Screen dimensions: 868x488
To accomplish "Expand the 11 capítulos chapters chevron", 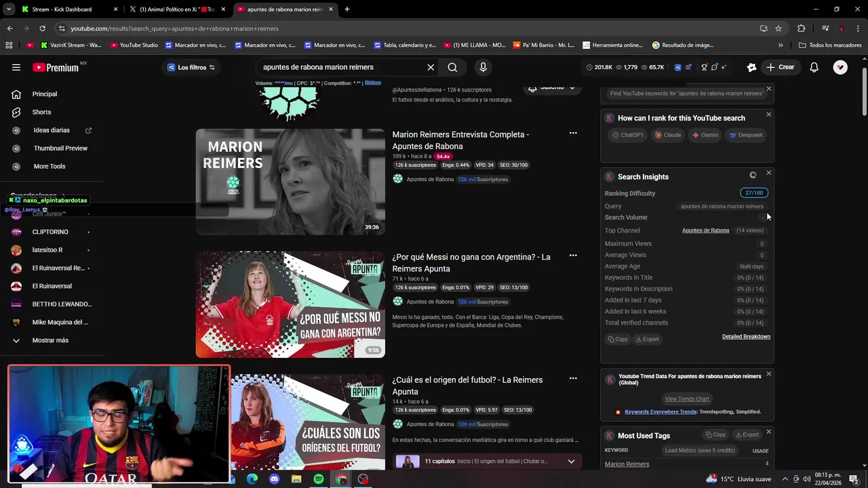I will 571,462.
